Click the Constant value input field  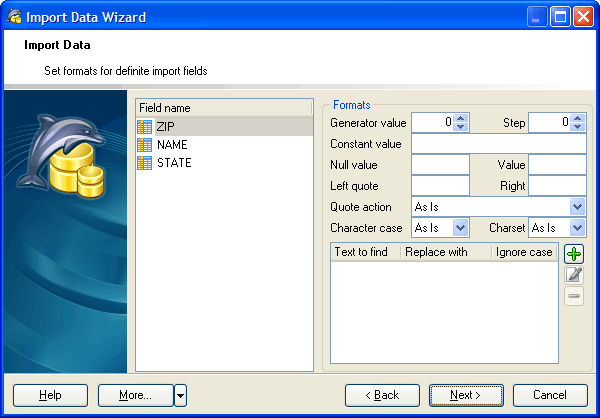tap(498, 144)
